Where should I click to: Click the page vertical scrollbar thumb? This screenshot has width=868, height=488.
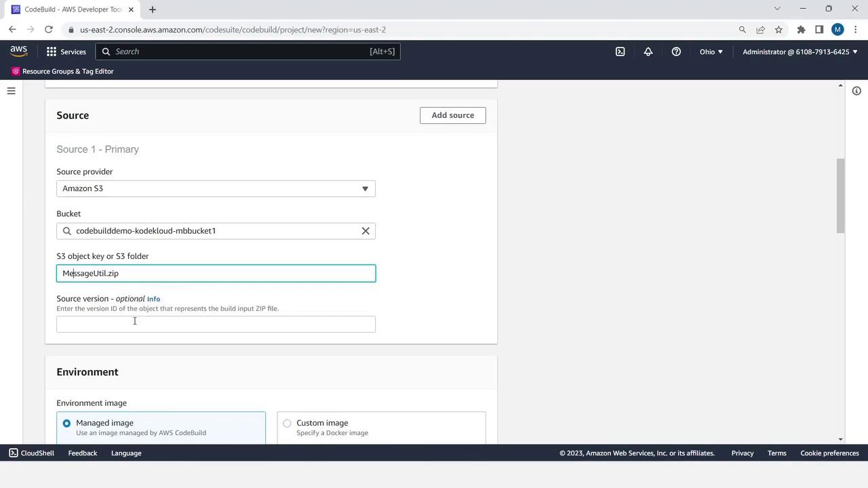tap(841, 196)
